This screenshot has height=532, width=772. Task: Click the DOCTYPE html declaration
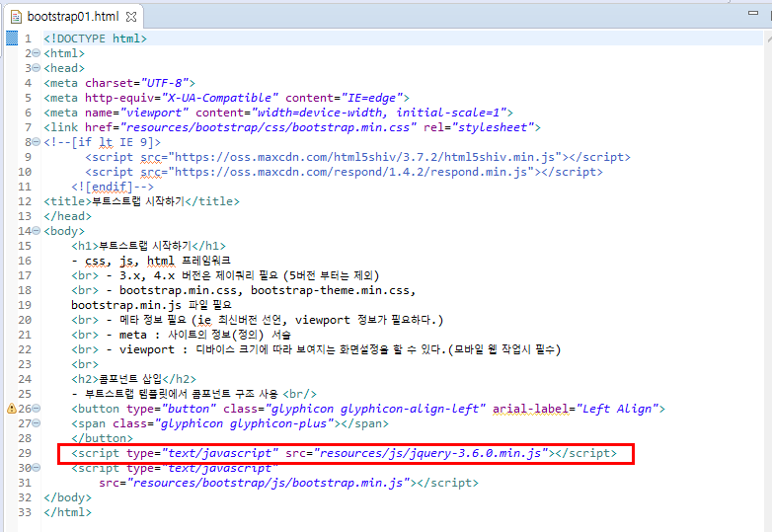[95, 38]
